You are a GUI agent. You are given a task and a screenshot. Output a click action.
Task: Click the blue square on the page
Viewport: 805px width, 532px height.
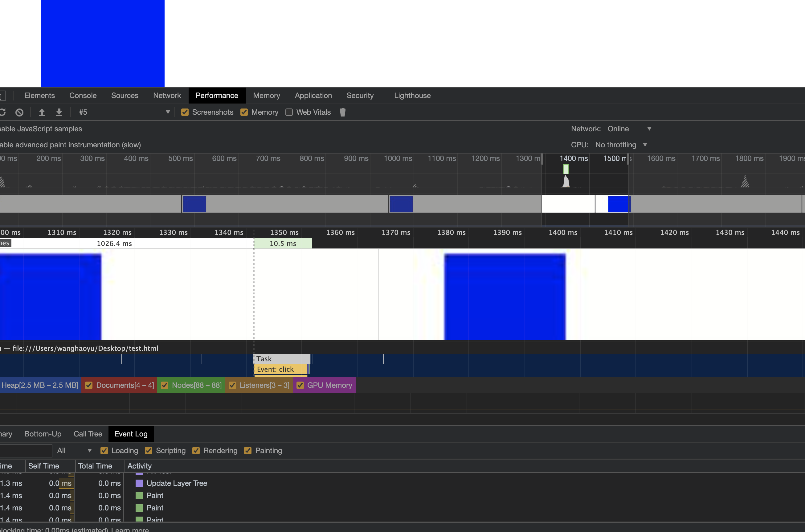[103, 43]
